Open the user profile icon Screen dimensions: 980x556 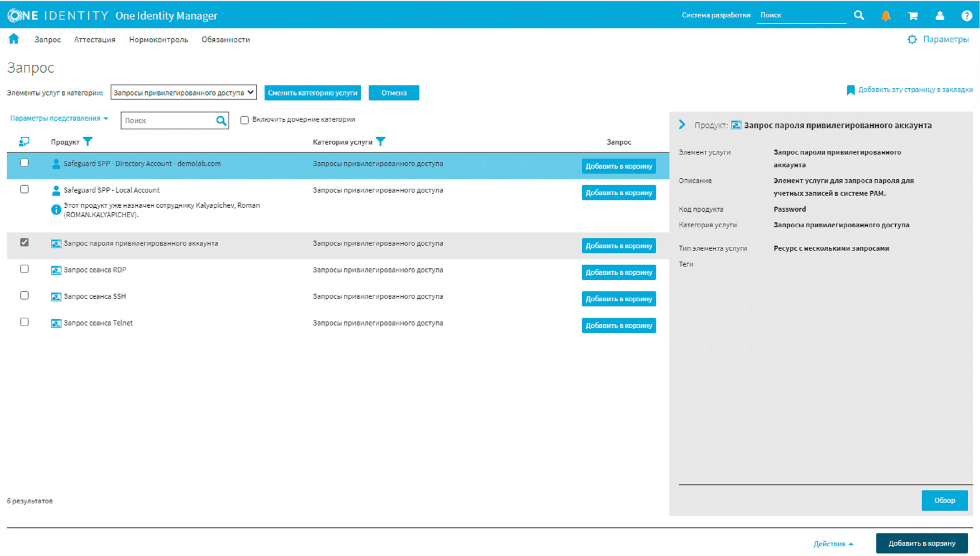939,16
